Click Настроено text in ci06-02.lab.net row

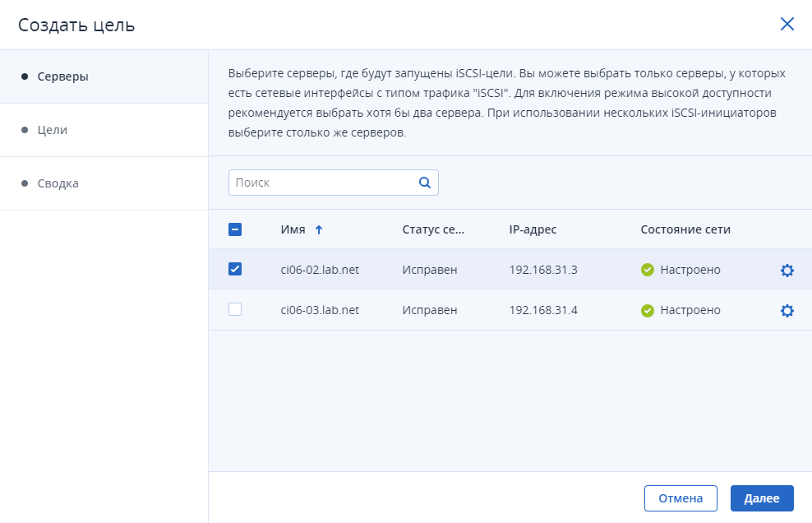point(690,270)
